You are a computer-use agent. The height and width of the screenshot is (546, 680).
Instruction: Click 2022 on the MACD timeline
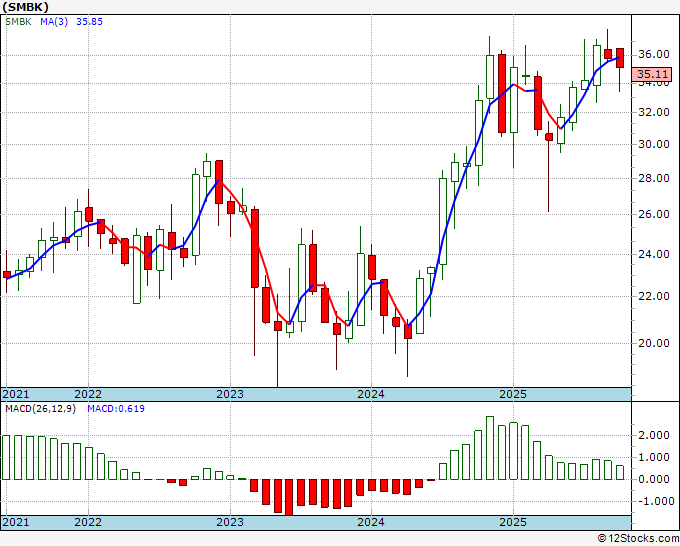pyautogui.click(x=88, y=522)
